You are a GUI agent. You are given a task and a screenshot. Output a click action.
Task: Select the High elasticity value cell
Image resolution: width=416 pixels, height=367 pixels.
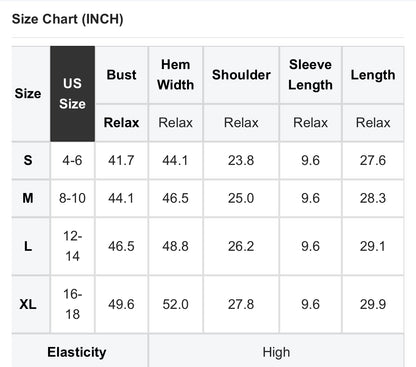[x=276, y=352]
